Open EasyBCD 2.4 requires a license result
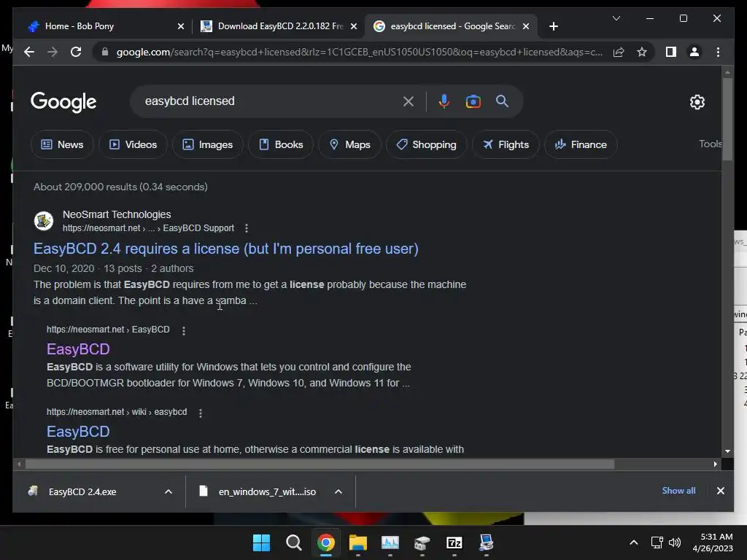747x560 pixels. click(x=226, y=249)
